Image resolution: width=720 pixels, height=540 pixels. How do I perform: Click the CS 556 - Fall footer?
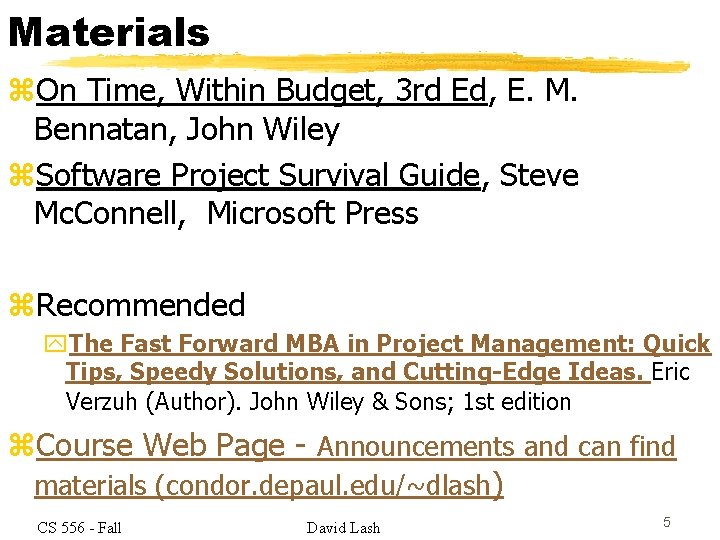click(x=79, y=528)
